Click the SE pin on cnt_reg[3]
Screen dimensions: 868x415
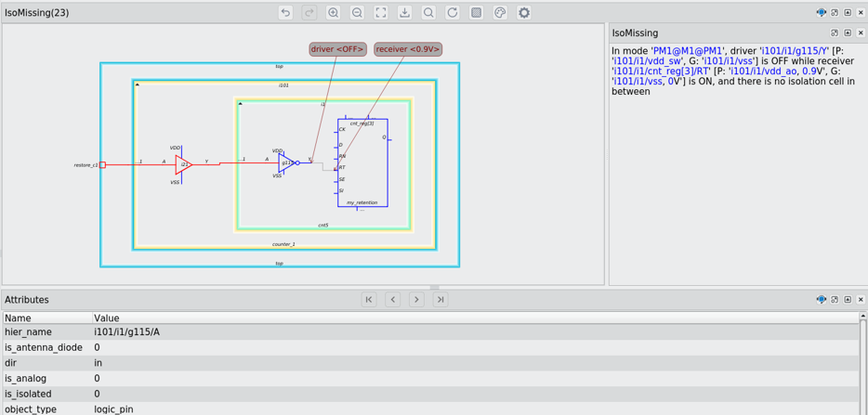pyautogui.click(x=342, y=179)
